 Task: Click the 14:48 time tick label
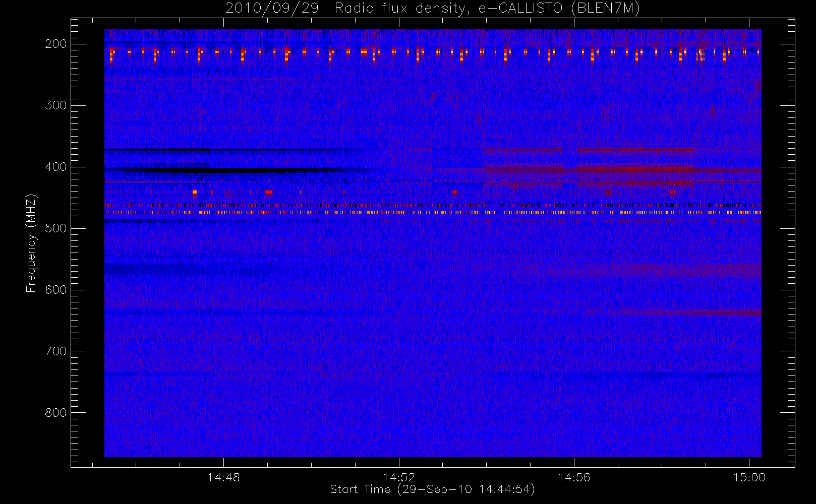224,477
